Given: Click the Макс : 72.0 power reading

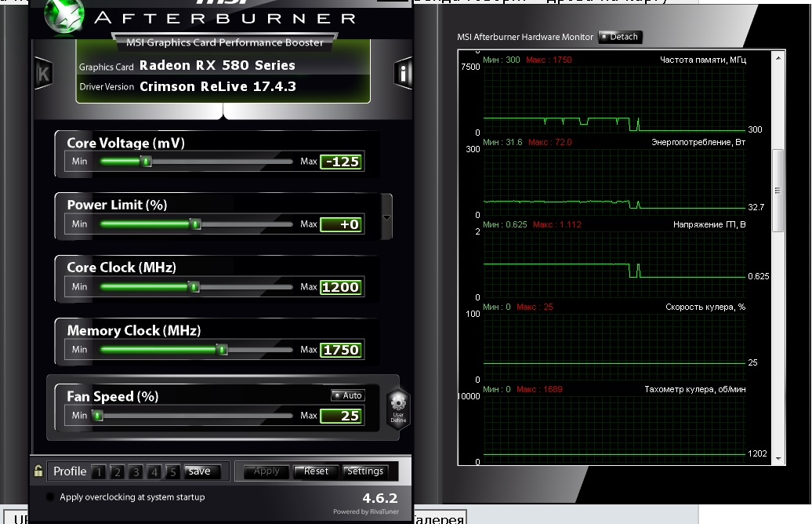Looking at the screenshot, I should click(x=550, y=142).
